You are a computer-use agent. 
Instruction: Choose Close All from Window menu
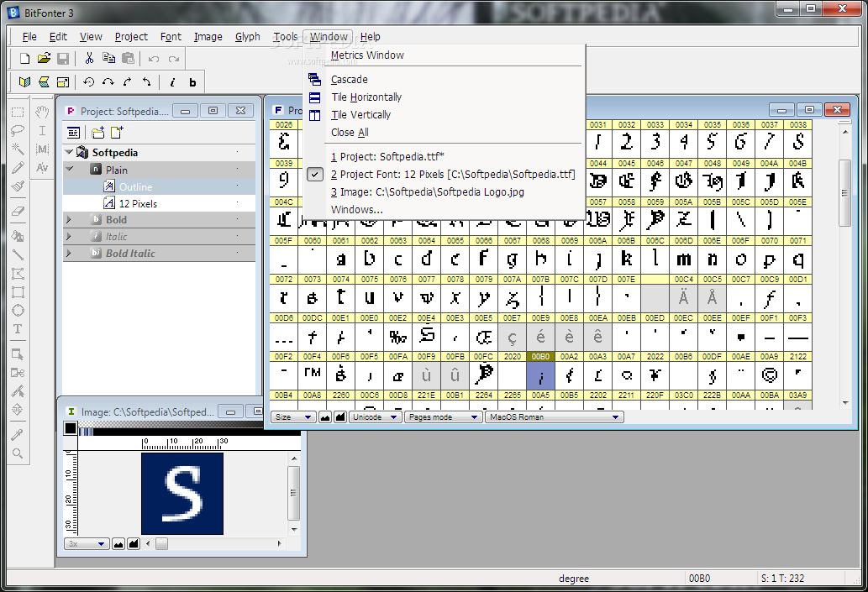[x=350, y=133]
